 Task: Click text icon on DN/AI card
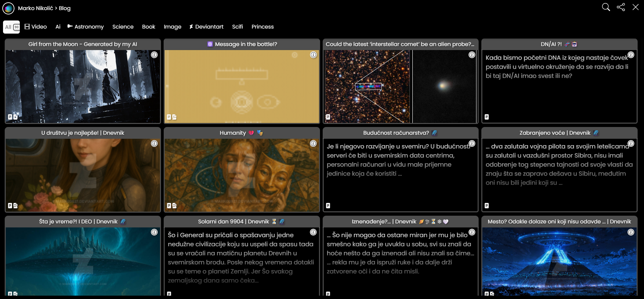pyautogui.click(x=487, y=117)
